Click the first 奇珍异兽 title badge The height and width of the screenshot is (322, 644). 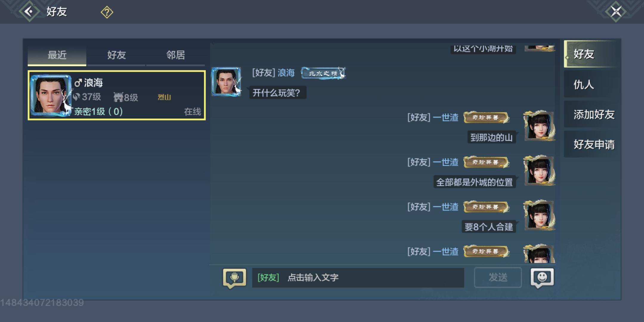[x=486, y=117]
